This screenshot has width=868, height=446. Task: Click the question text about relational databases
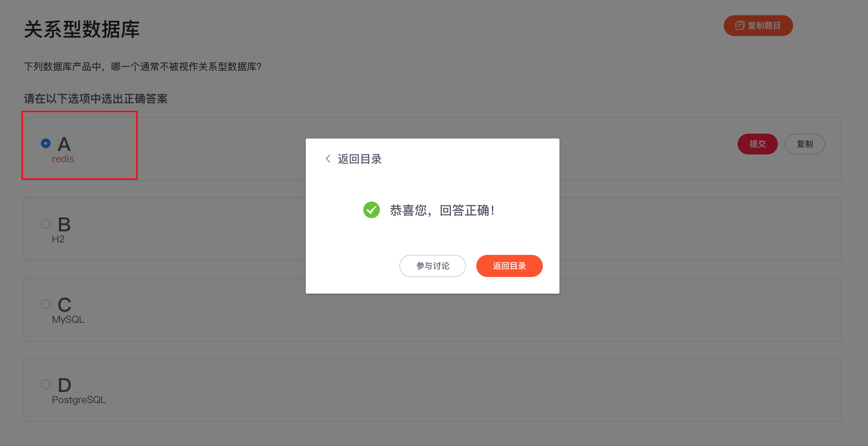point(142,66)
